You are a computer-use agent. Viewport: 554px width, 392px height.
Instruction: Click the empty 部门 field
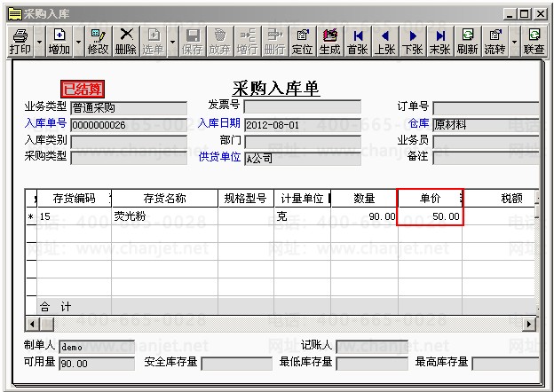point(303,142)
